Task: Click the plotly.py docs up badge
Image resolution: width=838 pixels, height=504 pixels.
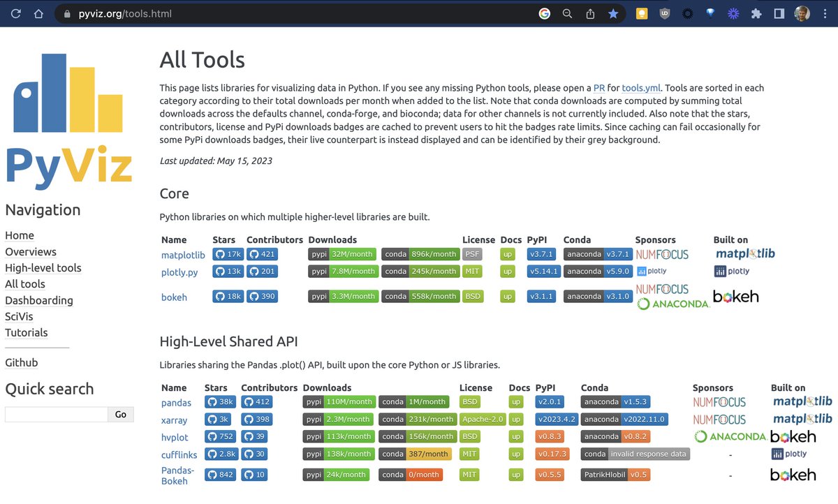Action: click(508, 272)
